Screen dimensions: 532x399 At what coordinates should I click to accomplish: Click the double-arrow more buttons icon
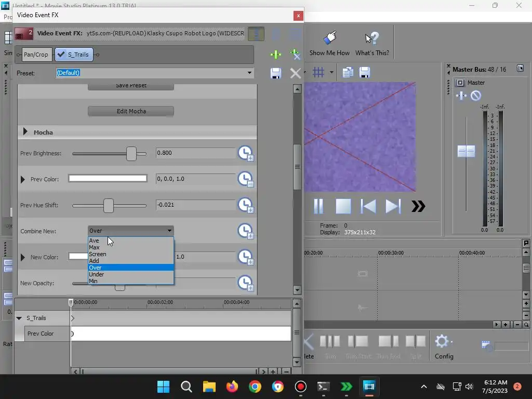click(418, 206)
